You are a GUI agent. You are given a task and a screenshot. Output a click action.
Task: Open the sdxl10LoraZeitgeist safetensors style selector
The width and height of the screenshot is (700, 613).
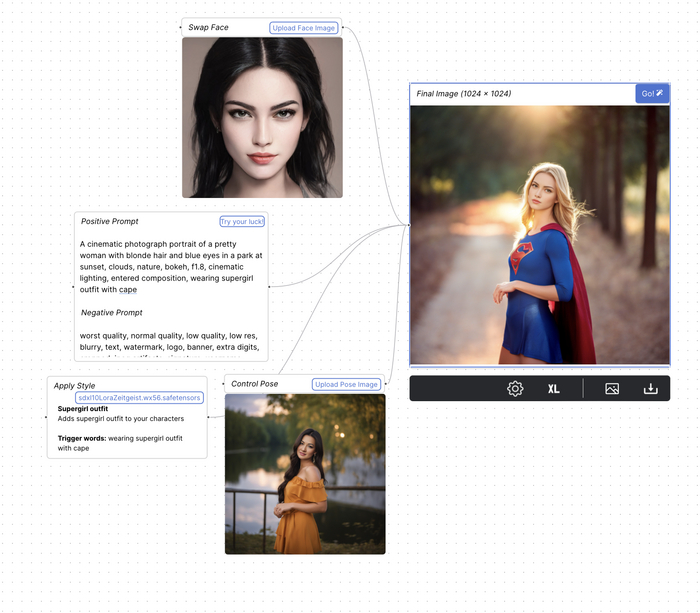point(140,397)
